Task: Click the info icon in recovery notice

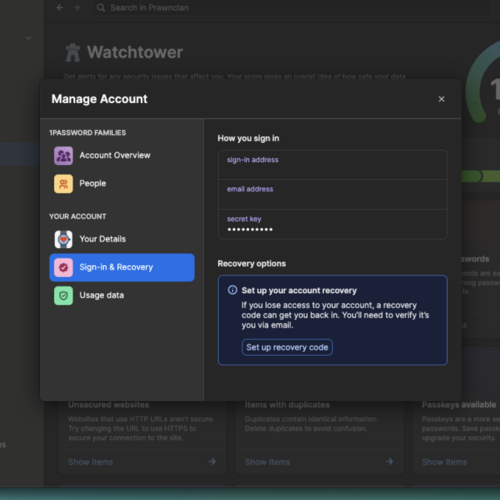Action: [232, 290]
